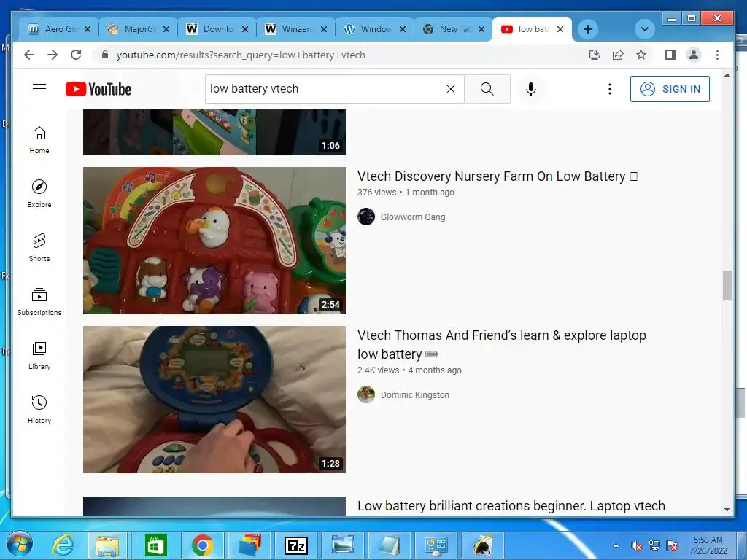
Task: Clear the search box with the X icon
Action: point(451,88)
